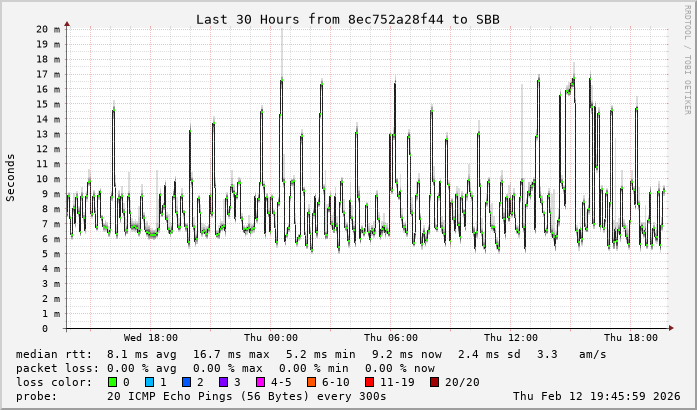Click the cyan loss color swatch for 1
Viewport: 697px width, 410px height.
150,382
